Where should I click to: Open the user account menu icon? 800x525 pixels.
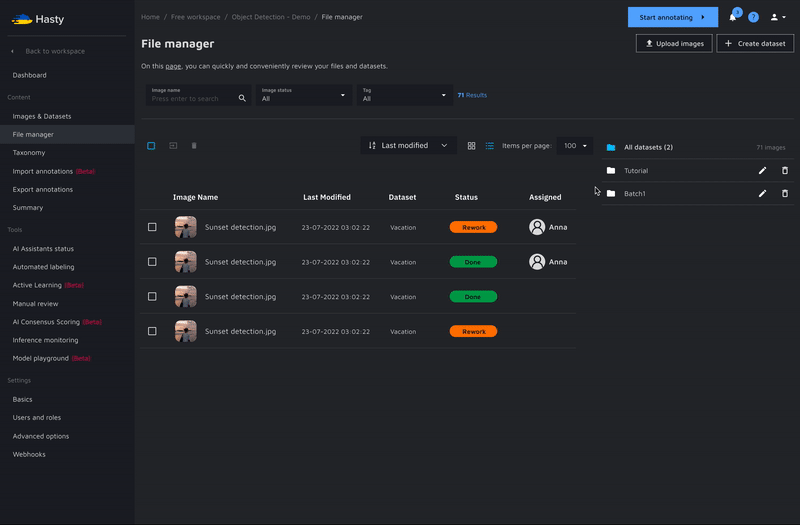778,17
